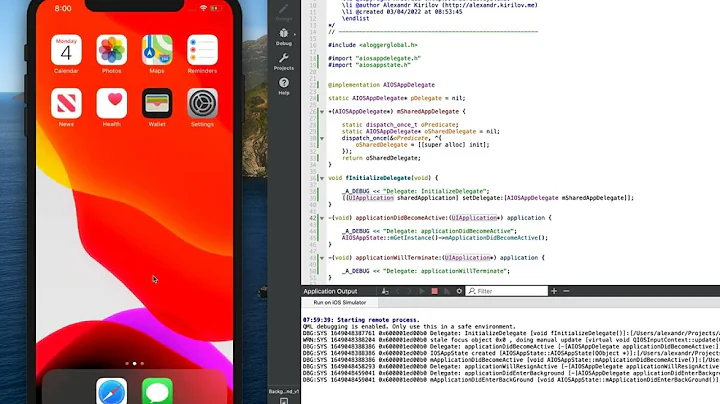Decrease output font size with minus
The width and height of the screenshot is (720, 404).
566,291
